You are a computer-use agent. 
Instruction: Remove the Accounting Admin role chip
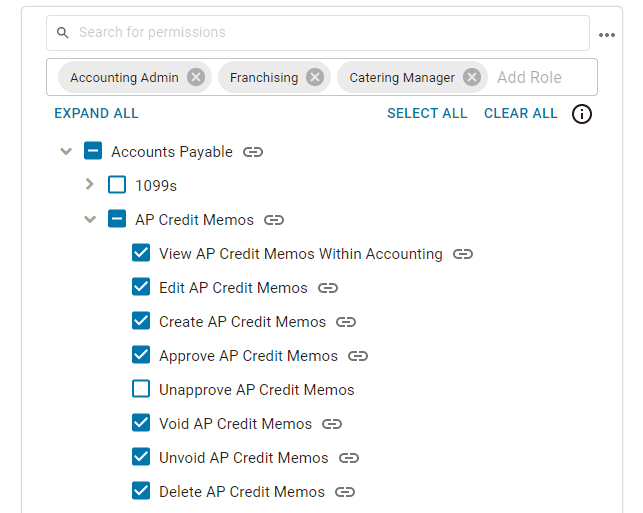click(196, 77)
